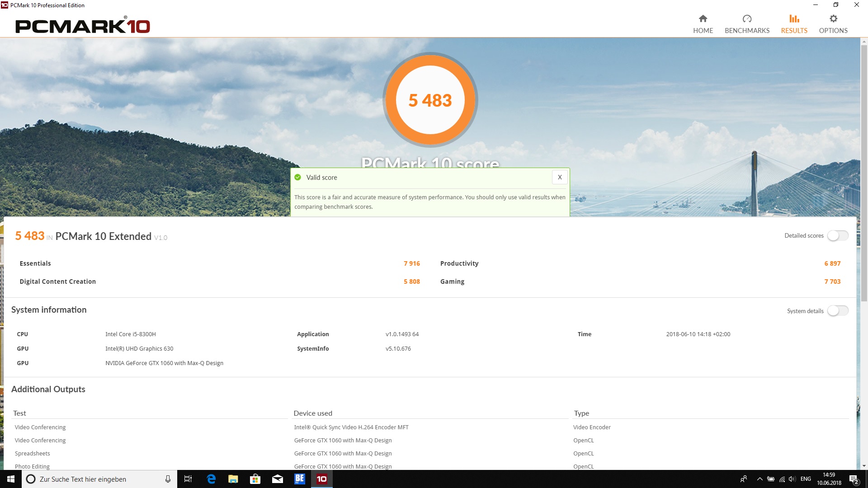Close the Valid score notification
This screenshot has height=488, width=868.
click(560, 177)
